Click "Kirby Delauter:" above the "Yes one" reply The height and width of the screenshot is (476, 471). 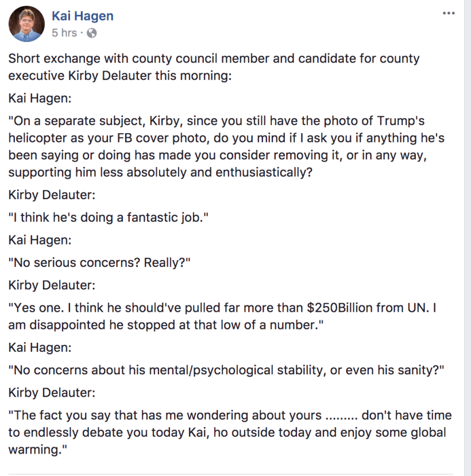pyautogui.click(x=52, y=284)
